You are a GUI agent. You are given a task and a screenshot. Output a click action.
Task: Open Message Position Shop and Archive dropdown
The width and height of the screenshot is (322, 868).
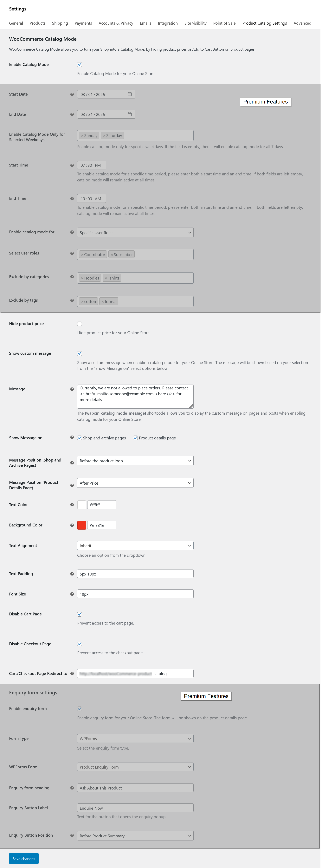point(135,461)
